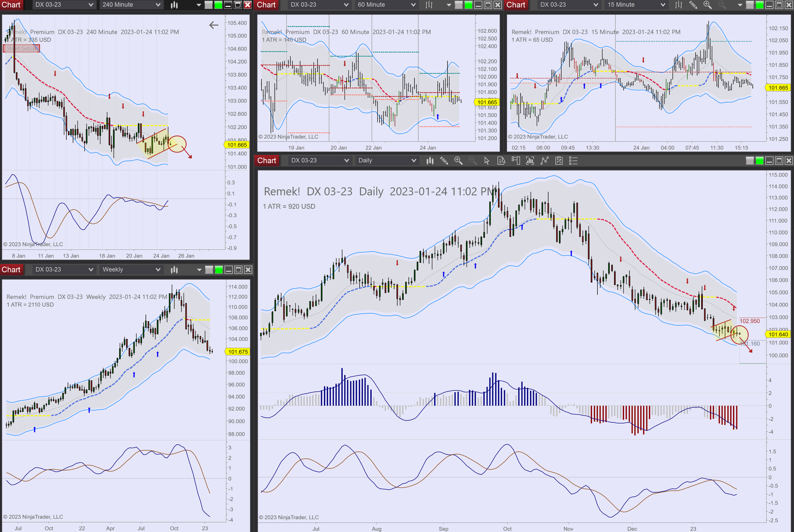Activate the cursor pointer tool in Daily chart
The width and height of the screenshot is (794, 532).
tap(487, 161)
